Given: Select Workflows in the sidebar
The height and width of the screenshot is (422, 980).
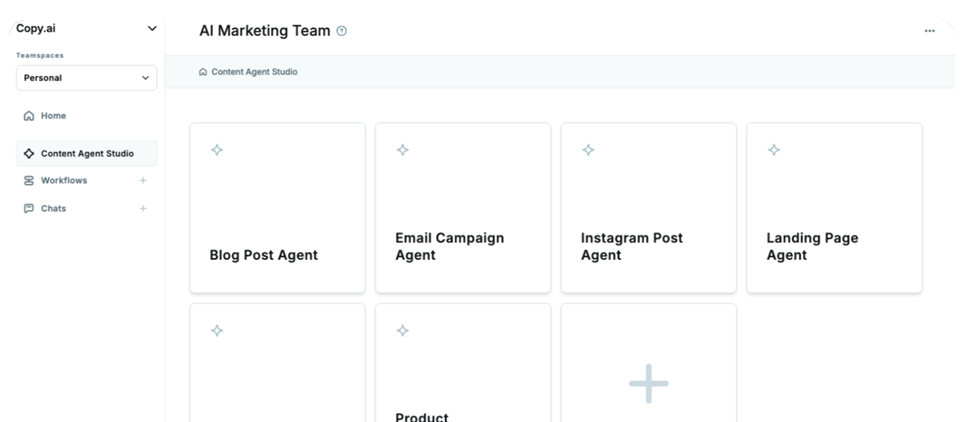Looking at the screenshot, I should (x=64, y=181).
